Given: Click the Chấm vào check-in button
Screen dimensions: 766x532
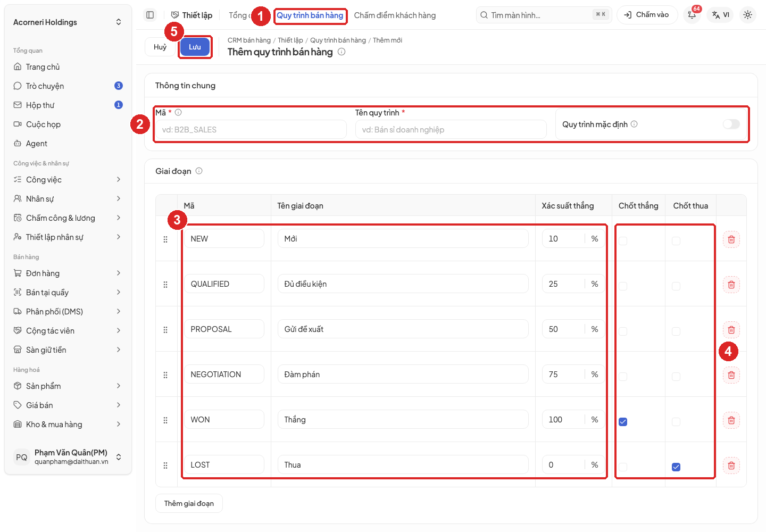Looking at the screenshot, I should point(647,15).
